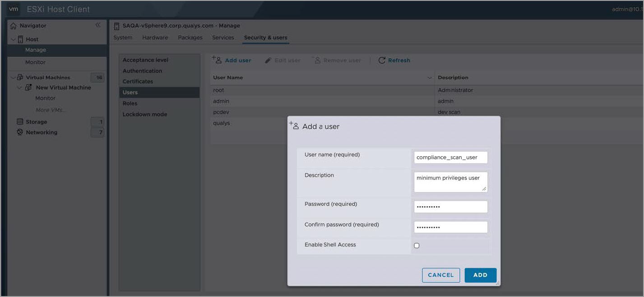Collapse the Virtual Machines tree node
Viewport: 644px width, 297px height.
pyautogui.click(x=13, y=78)
